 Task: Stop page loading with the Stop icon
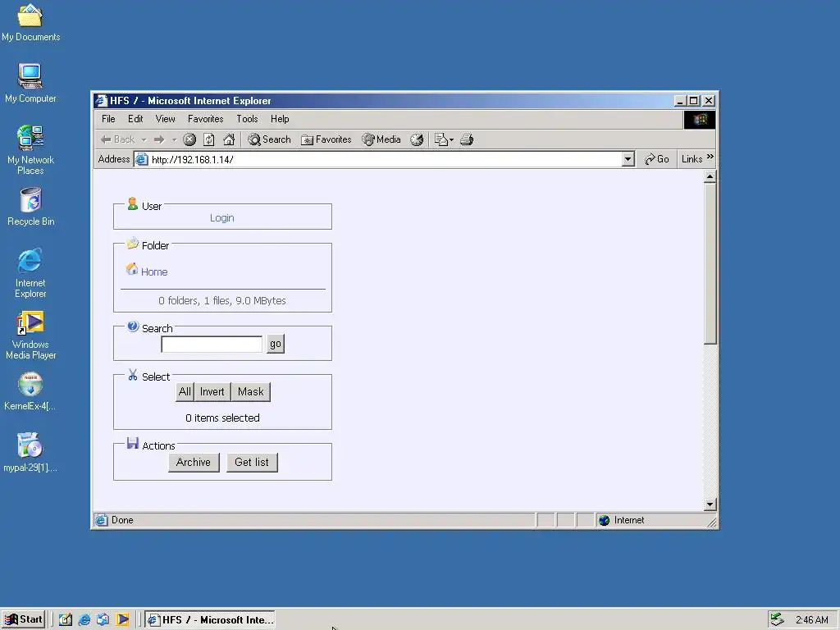(x=189, y=139)
